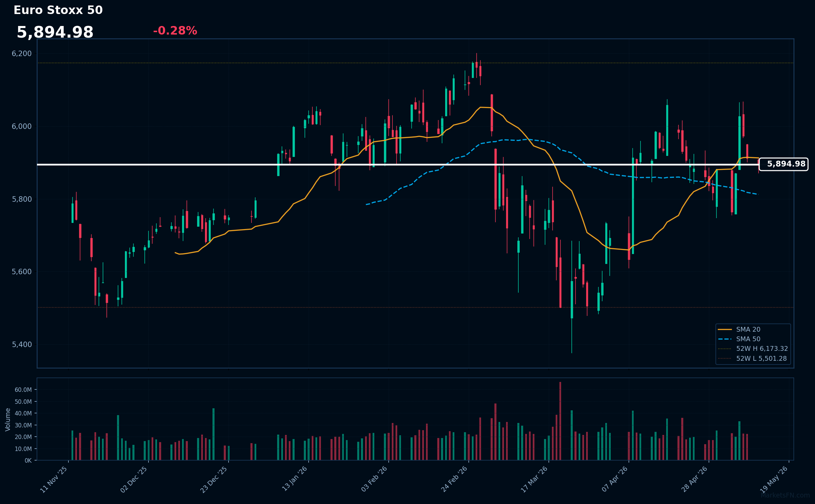Click the 28 Apr '26 date label
This screenshot has height=504, width=815.
tap(694, 479)
